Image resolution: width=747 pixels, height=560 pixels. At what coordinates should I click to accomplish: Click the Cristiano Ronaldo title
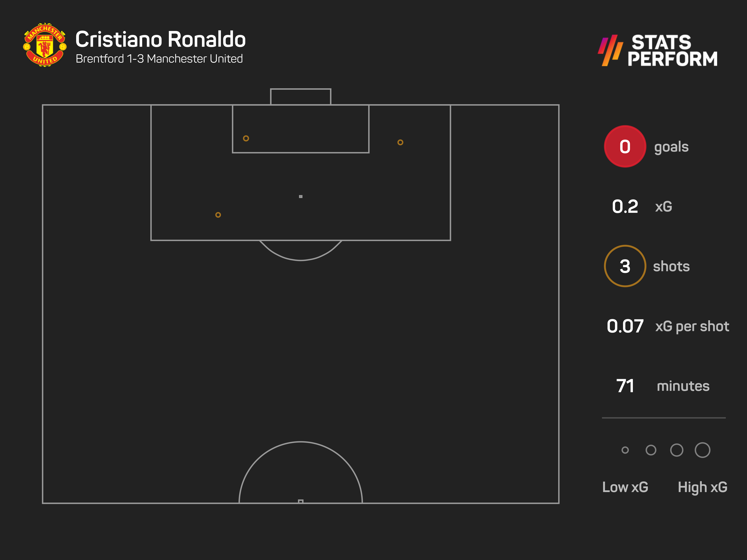(160, 39)
